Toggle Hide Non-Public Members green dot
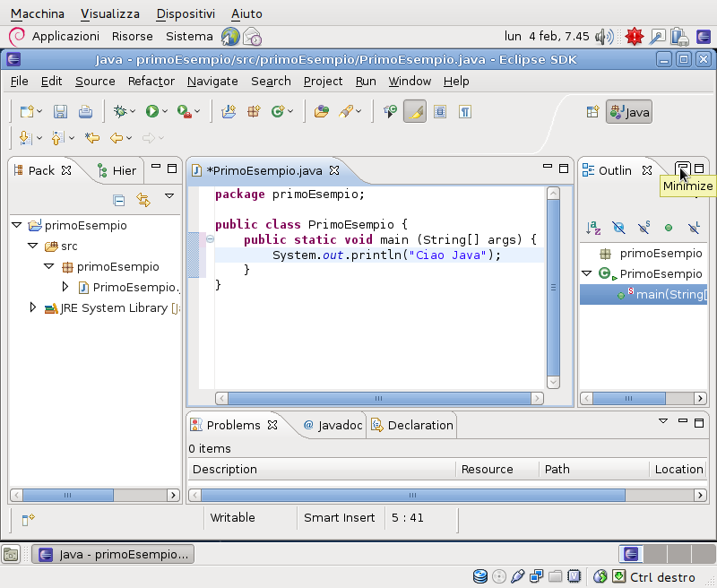The height and width of the screenshot is (588, 717). 669,228
